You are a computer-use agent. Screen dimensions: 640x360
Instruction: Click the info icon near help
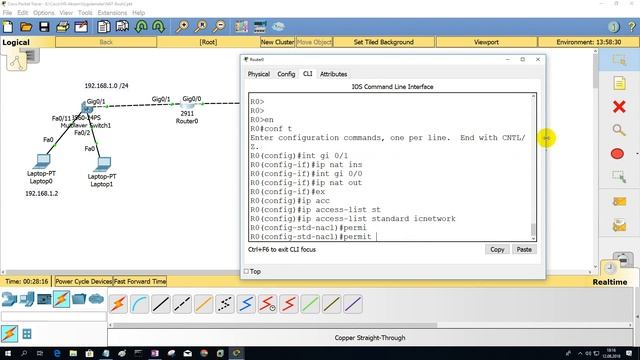(613, 27)
